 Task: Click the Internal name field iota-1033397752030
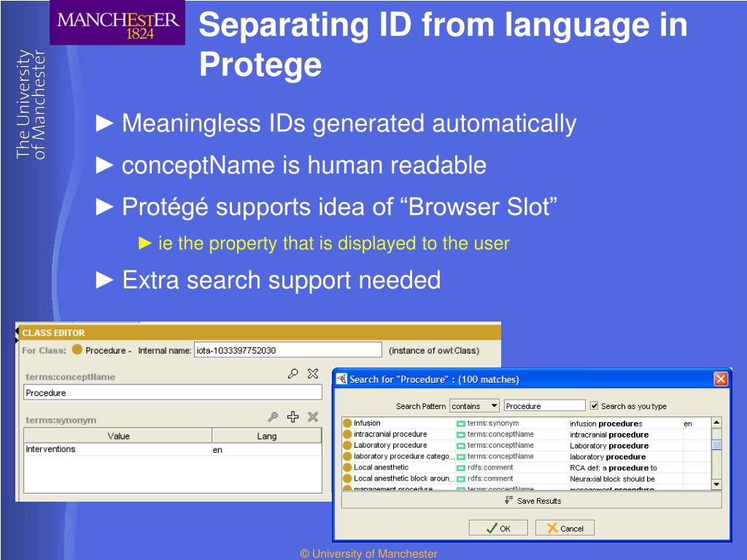click(287, 350)
